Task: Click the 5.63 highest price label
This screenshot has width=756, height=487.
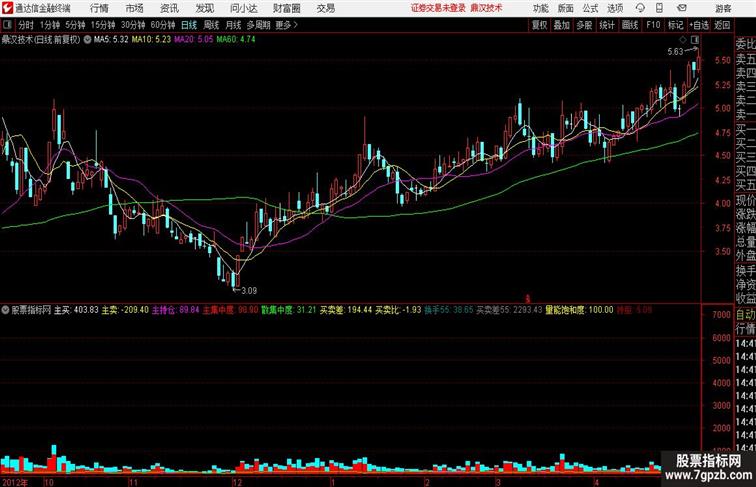Action: tap(675, 52)
